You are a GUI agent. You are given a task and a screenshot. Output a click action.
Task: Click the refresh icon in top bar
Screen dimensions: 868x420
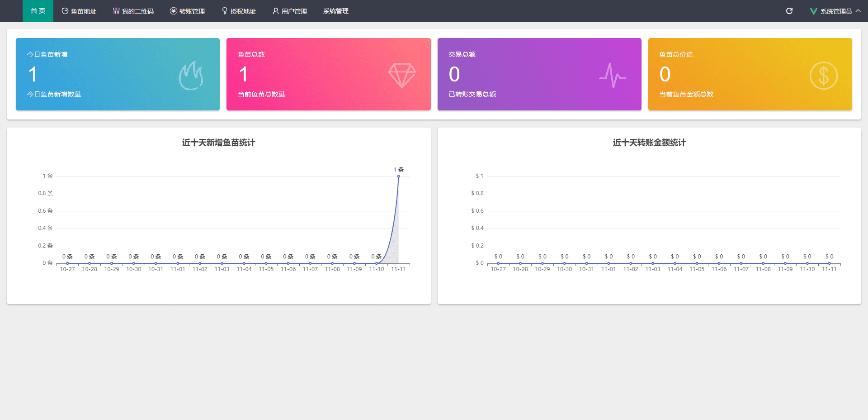pos(789,11)
